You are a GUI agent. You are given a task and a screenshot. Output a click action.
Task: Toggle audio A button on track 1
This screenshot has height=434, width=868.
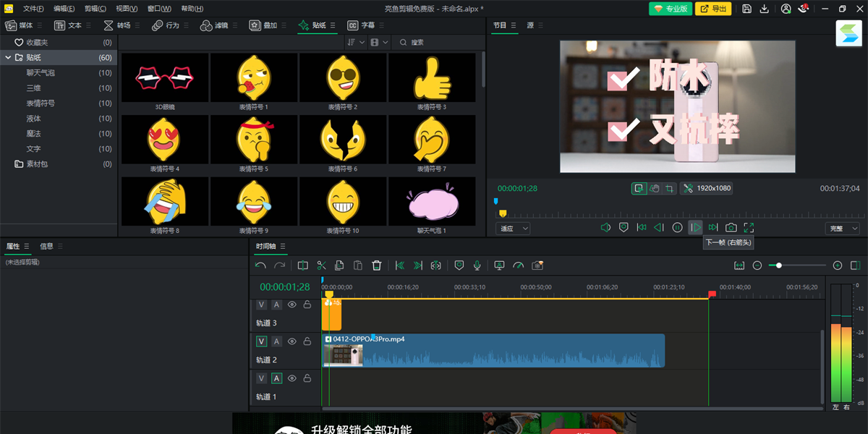point(276,378)
